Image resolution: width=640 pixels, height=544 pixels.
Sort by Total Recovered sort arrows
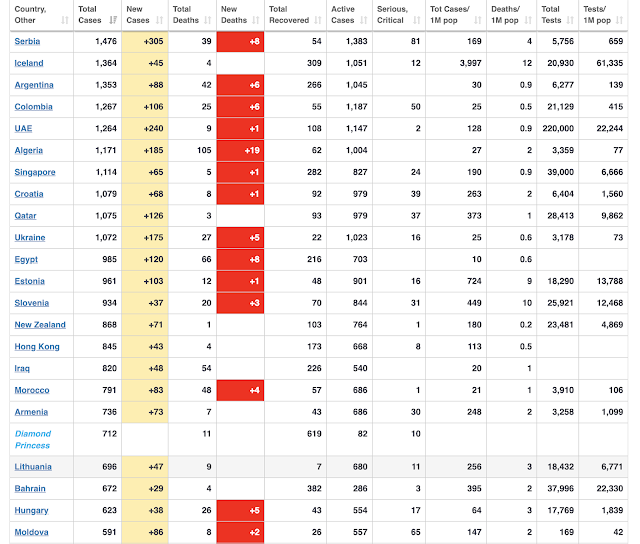click(318, 20)
